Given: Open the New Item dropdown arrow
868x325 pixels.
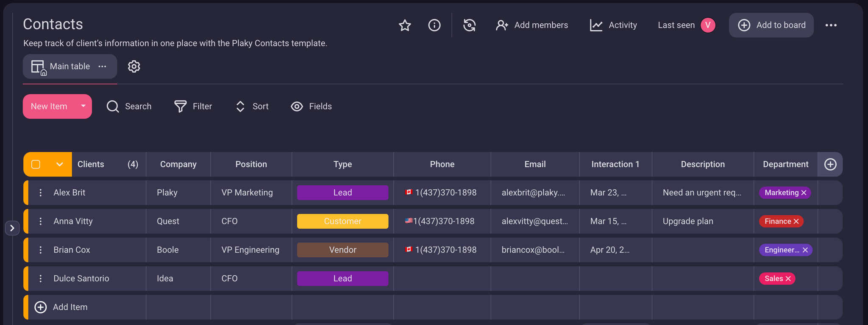Looking at the screenshot, I should [x=83, y=106].
